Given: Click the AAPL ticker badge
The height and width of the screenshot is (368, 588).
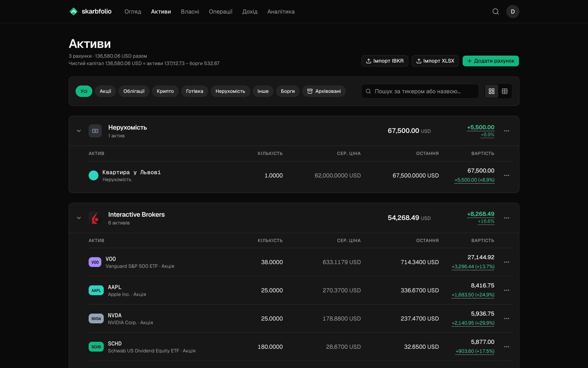Looking at the screenshot, I should click(96, 290).
